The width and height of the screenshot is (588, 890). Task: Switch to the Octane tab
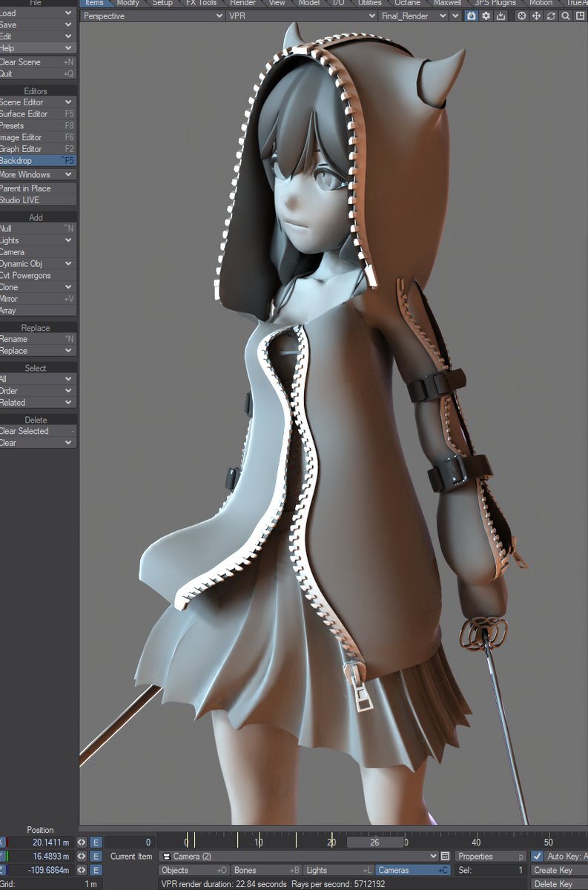coord(407,3)
